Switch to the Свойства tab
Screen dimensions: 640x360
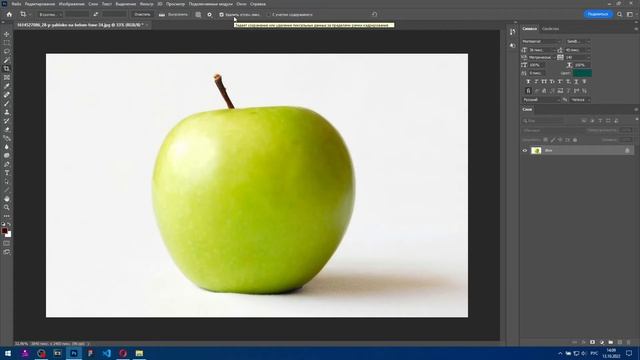(550, 29)
